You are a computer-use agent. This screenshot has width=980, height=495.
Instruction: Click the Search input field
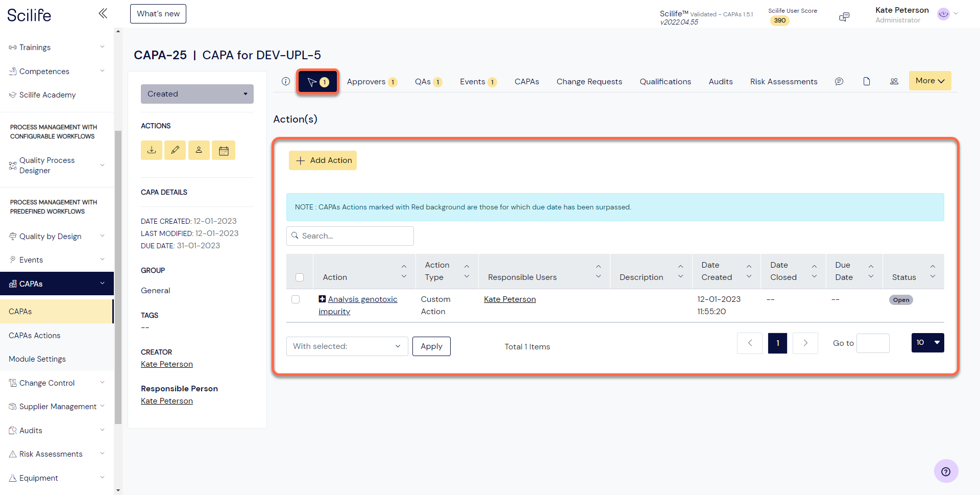pos(350,236)
